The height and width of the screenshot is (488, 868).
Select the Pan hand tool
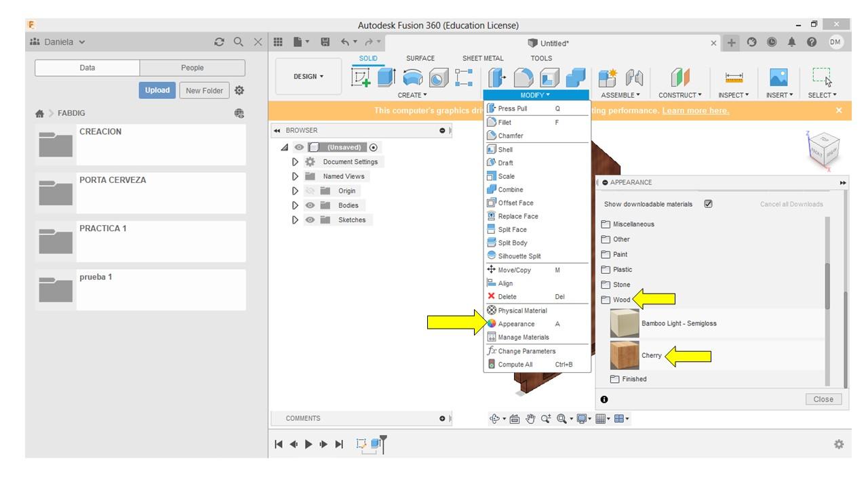(x=530, y=419)
